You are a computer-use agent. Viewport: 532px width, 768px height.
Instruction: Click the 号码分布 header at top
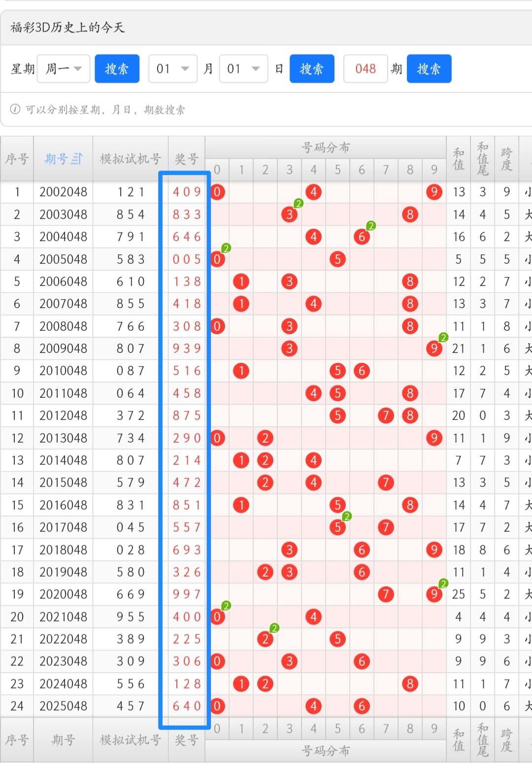(x=326, y=147)
